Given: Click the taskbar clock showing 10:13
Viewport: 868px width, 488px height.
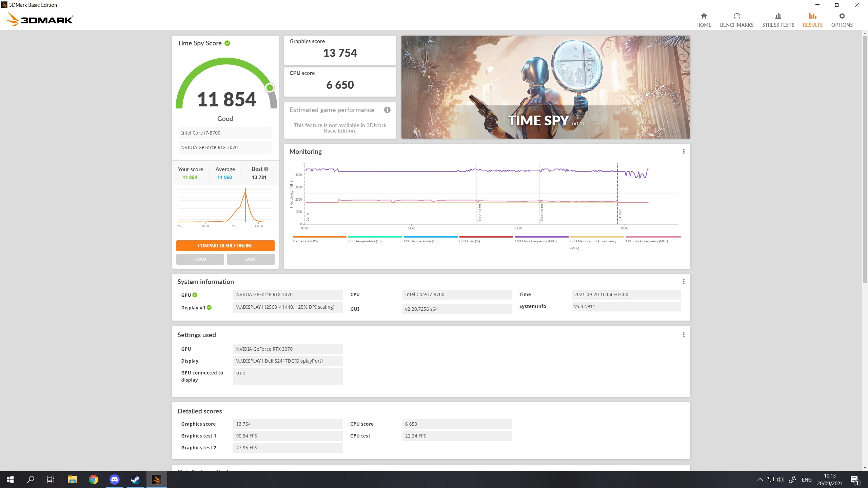Looking at the screenshot, I should click(x=830, y=480).
